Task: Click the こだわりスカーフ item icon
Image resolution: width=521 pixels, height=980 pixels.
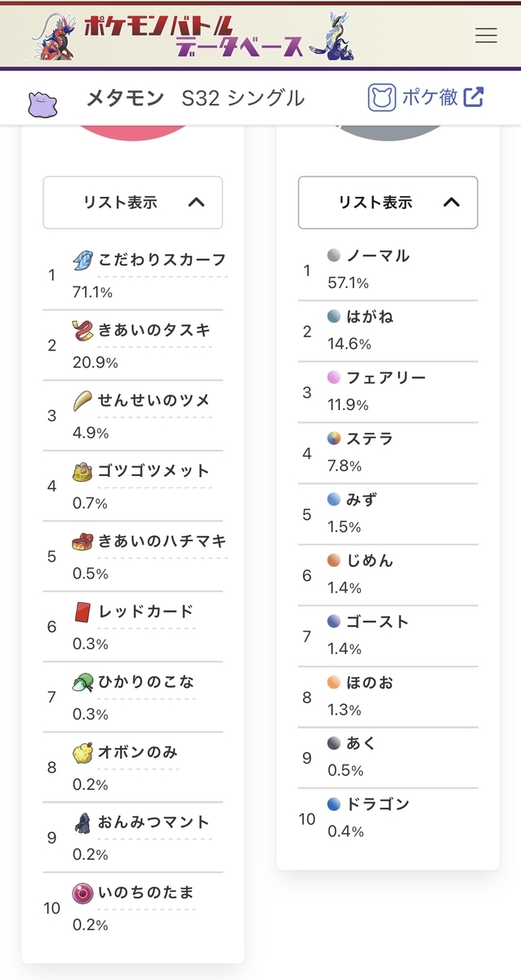Action: [x=83, y=261]
